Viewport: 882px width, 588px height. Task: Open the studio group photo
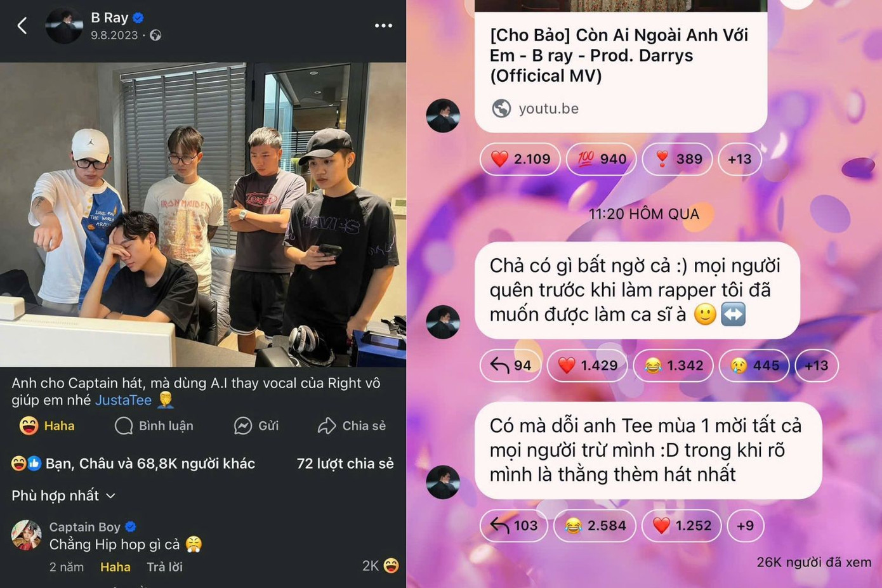(x=203, y=214)
